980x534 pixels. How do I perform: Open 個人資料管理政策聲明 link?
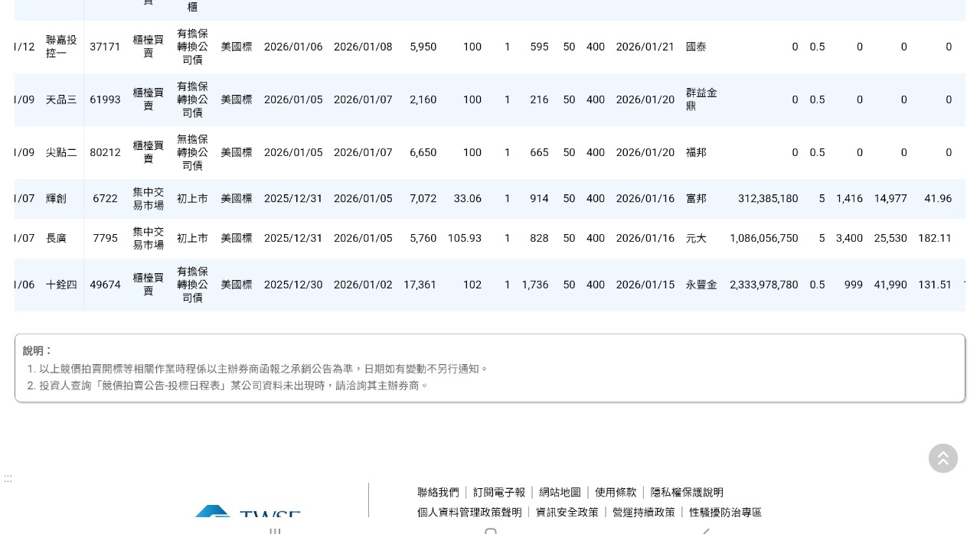click(x=469, y=513)
